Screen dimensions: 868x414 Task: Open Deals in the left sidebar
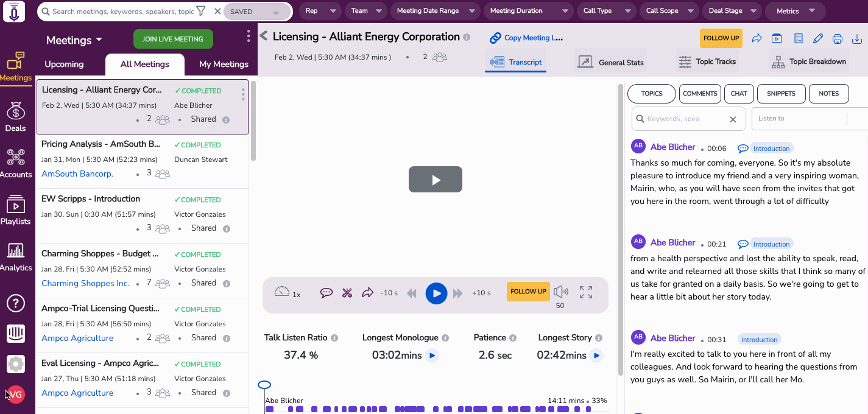point(16,117)
